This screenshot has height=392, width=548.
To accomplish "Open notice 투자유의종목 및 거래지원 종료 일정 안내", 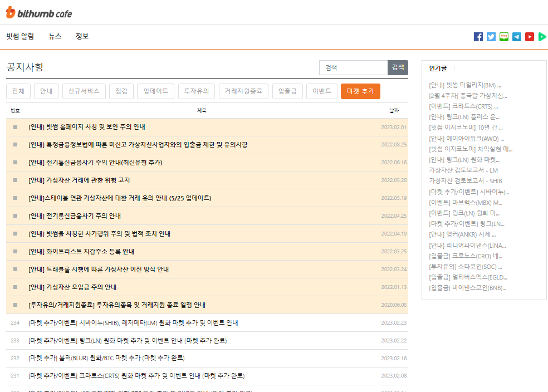I will (x=117, y=305).
